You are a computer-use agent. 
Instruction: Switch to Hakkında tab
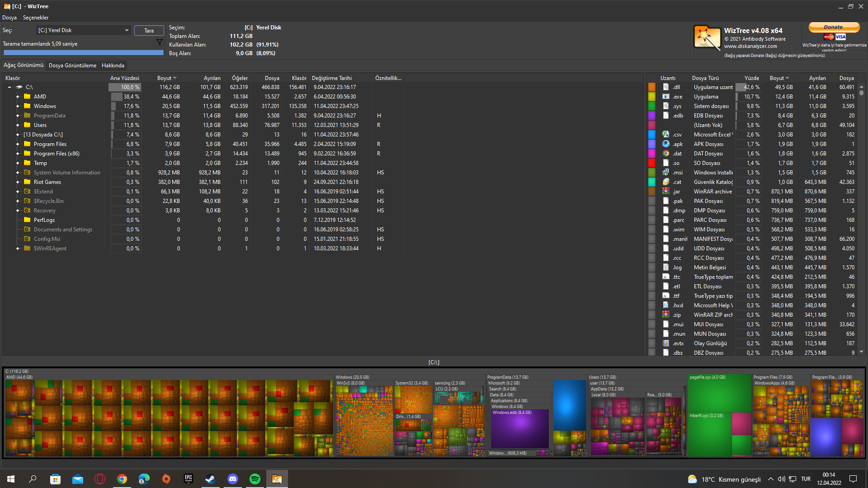[113, 65]
